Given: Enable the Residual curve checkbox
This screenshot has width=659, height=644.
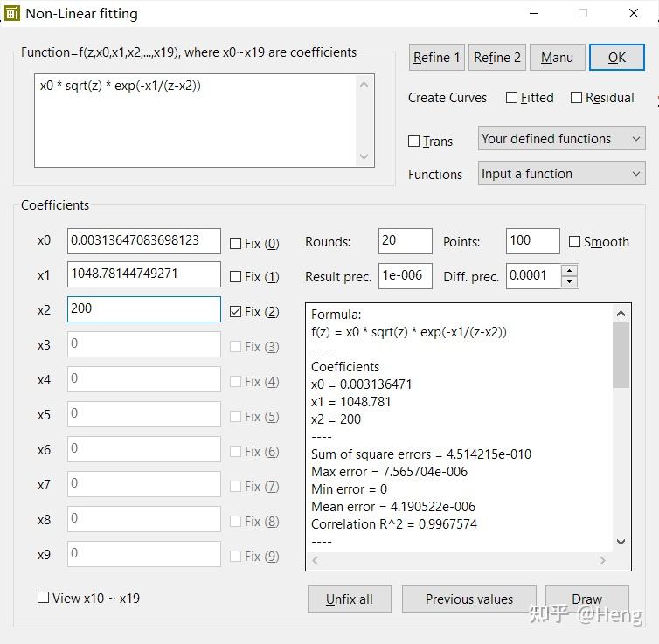Looking at the screenshot, I should (x=577, y=98).
